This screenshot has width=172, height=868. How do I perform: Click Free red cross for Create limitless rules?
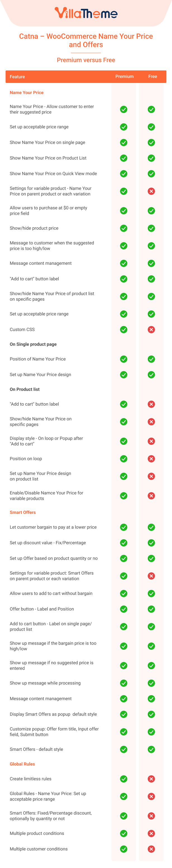tap(151, 779)
